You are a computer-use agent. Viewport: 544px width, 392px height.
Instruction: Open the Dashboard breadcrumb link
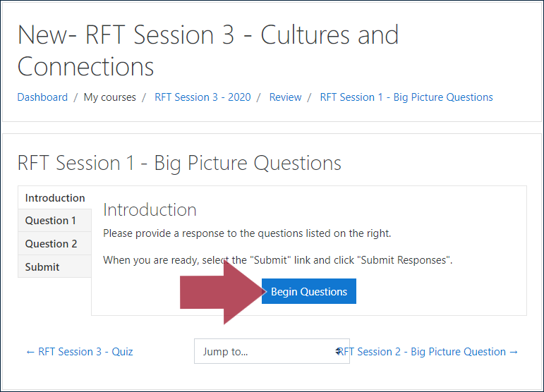pyautogui.click(x=42, y=97)
